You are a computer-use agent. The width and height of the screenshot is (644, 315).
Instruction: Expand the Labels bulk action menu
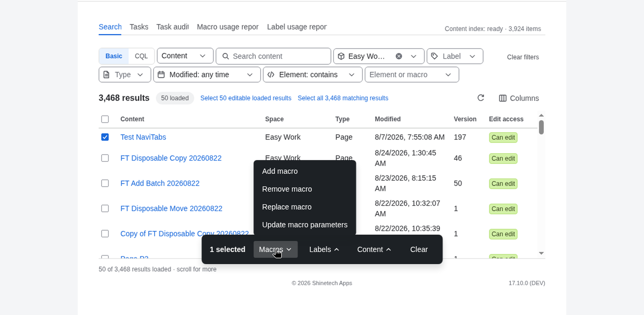(324, 250)
